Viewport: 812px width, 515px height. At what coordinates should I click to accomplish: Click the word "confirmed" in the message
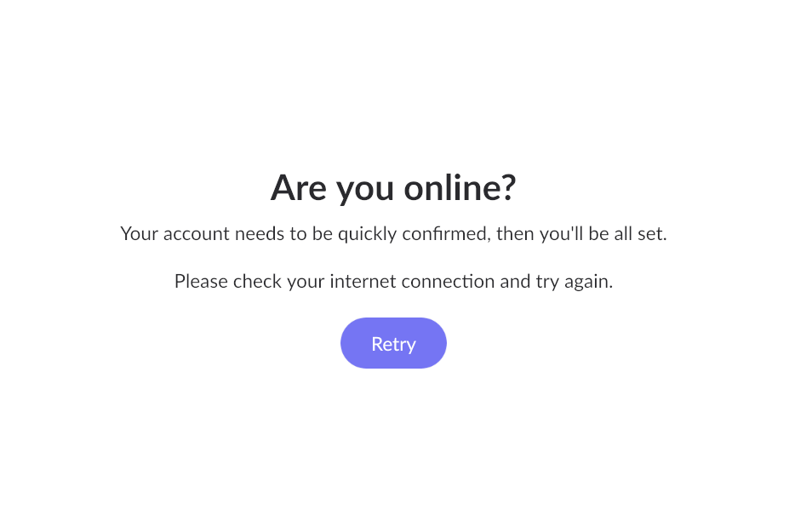(445, 234)
